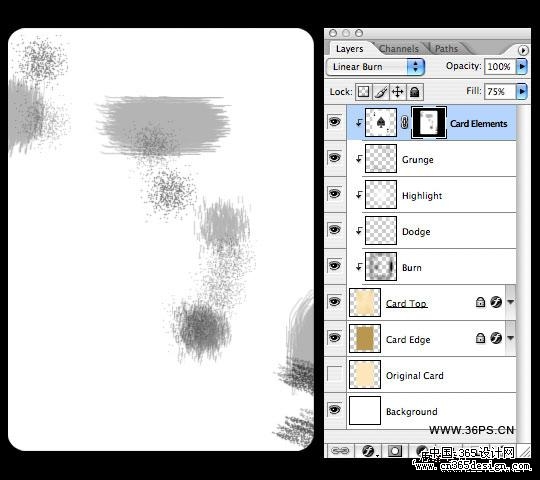Show the Original Card layer
The width and height of the screenshot is (540, 480).
click(x=335, y=374)
